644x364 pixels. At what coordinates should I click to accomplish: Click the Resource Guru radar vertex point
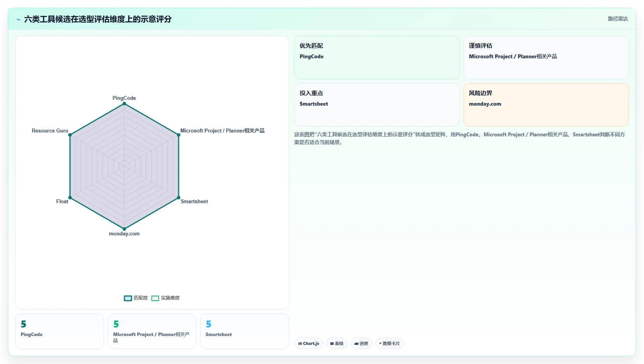70,135
